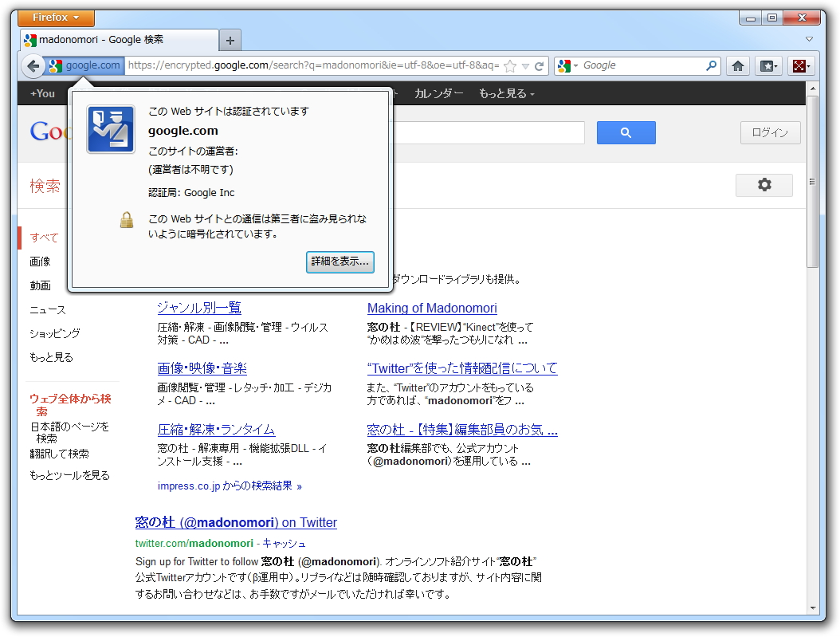This screenshot has height=637, width=840.
Task: Open the dropdown next to the bookmarks icon
Action: click(775, 65)
